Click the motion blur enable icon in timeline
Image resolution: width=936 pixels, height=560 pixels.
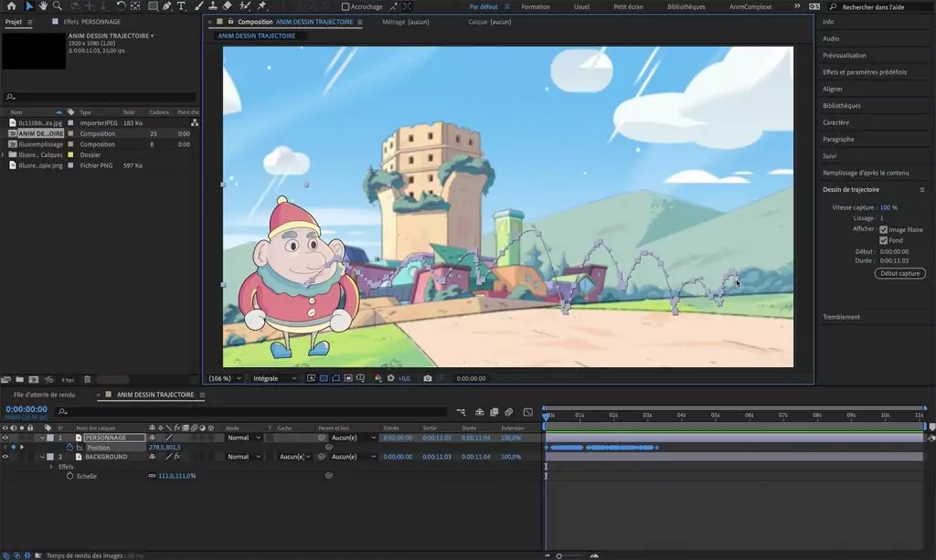[x=508, y=411]
